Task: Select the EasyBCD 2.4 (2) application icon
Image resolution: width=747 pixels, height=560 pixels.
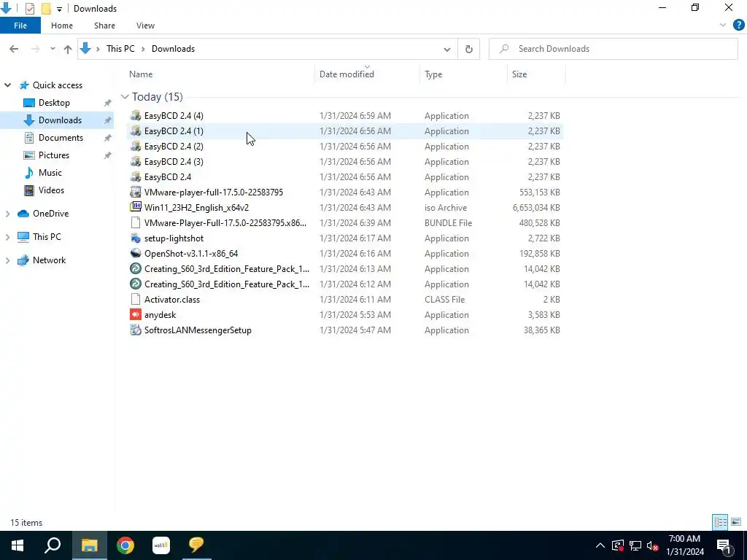Action: [136, 146]
